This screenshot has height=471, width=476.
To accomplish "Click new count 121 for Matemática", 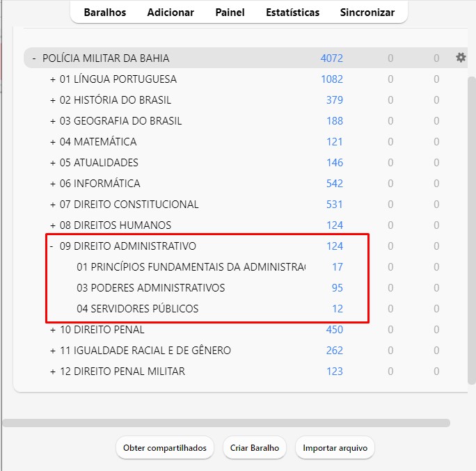I will [335, 142].
